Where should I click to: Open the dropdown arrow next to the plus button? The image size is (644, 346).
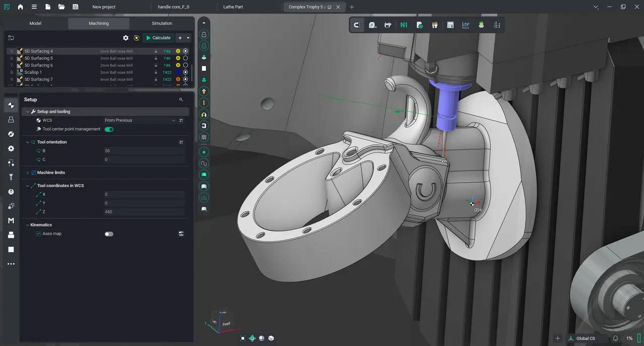[188, 38]
